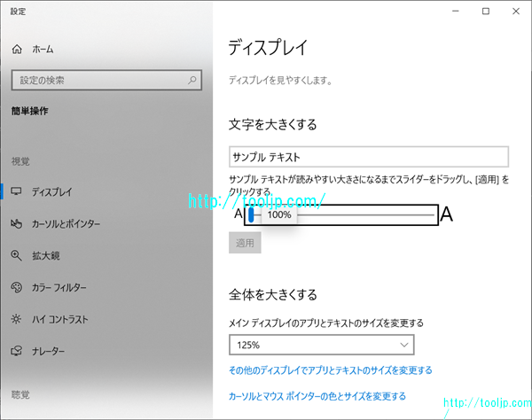Click the Home house icon
Image resolution: width=532 pixels, height=420 pixels.
(17, 49)
